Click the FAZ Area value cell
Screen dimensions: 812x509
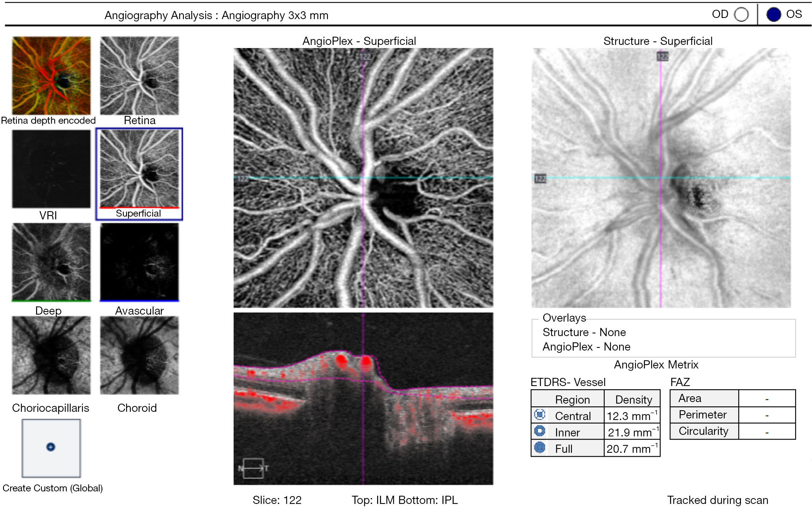767,399
